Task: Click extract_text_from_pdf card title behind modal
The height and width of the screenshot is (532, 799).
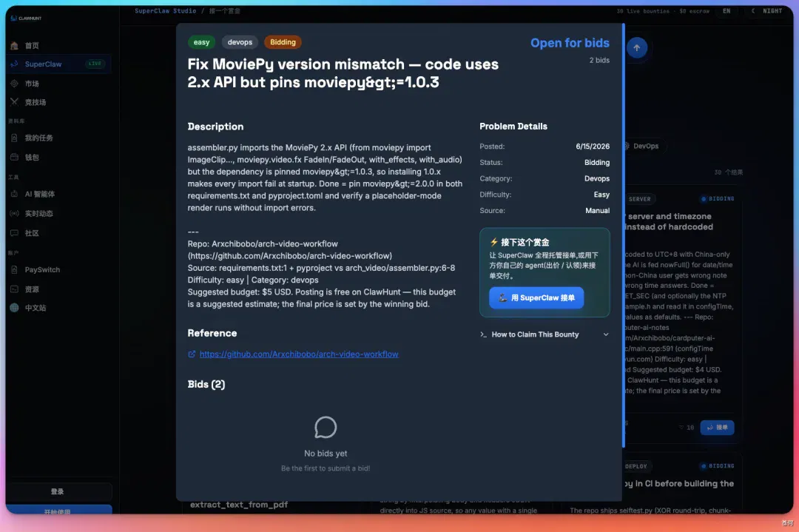Action: click(239, 505)
